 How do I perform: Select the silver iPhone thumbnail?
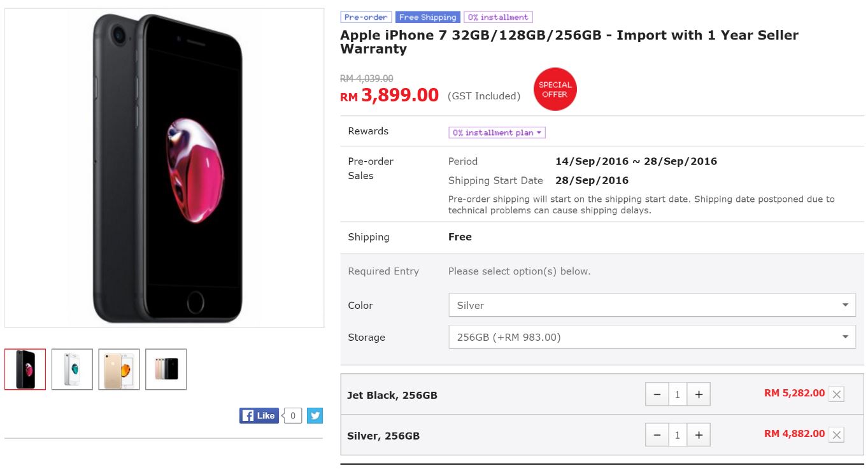pyautogui.click(x=72, y=369)
